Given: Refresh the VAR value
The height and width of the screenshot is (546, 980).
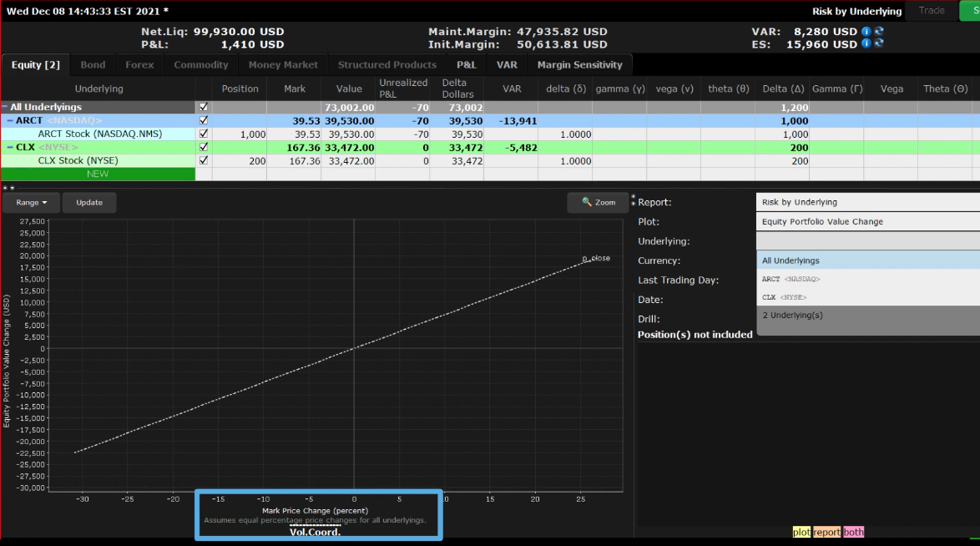Looking at the screenshot, I should tap(878, 32).
